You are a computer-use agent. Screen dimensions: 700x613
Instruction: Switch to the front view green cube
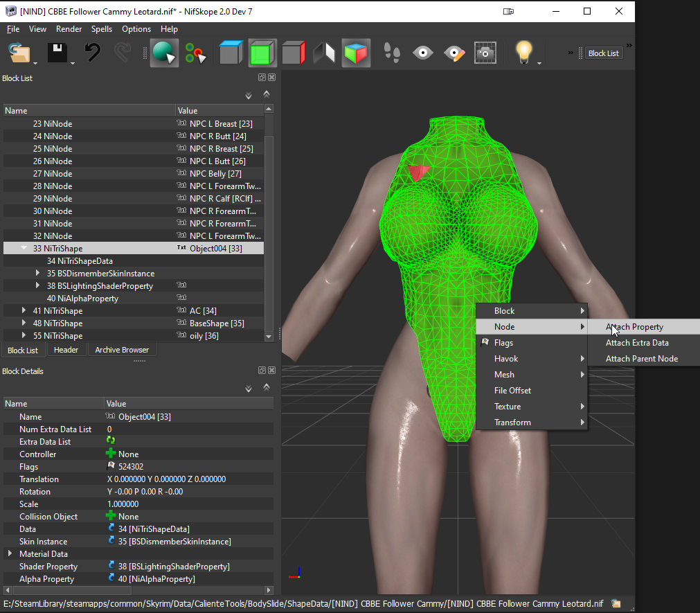coord(262,53)
